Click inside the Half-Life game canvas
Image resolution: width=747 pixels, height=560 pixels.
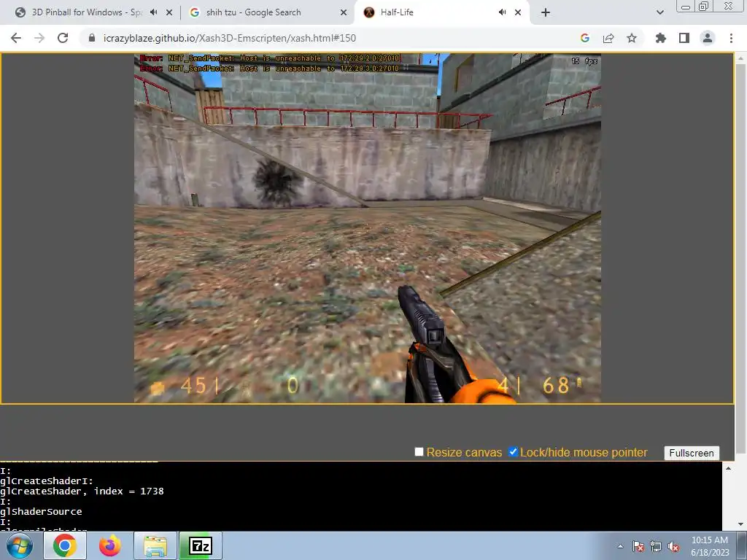368,228
